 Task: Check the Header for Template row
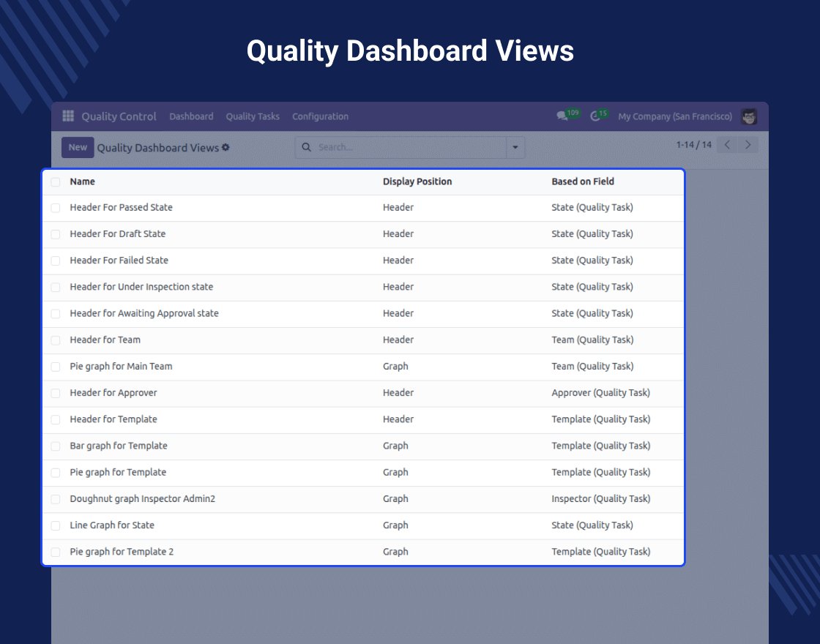[56, 420]
